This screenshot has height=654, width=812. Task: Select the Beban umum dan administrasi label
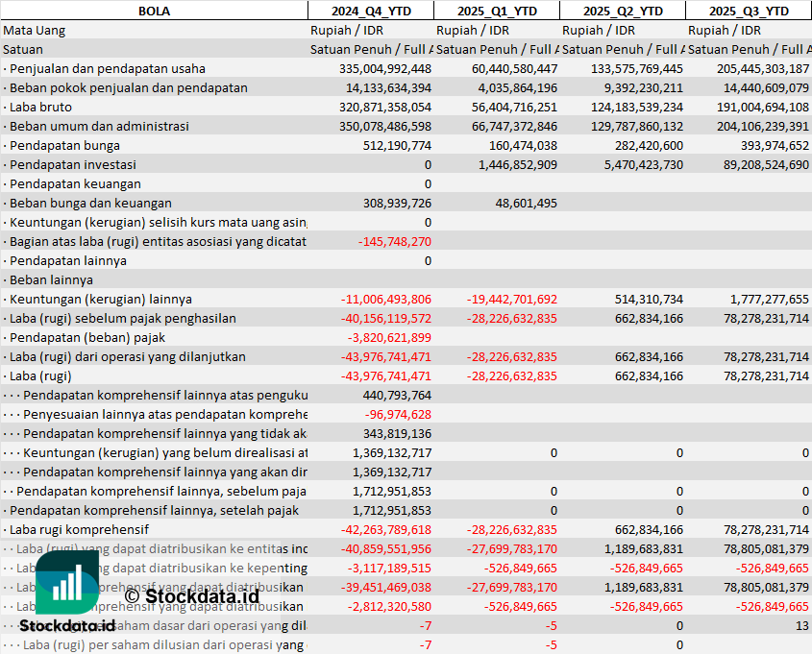99,126
